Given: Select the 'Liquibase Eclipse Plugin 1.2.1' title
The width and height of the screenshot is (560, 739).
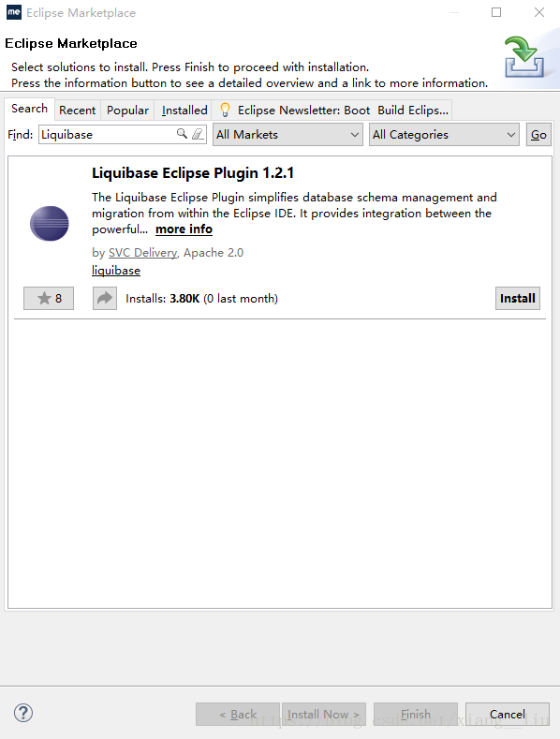Looking at the screenshot, I should (193, 173).
